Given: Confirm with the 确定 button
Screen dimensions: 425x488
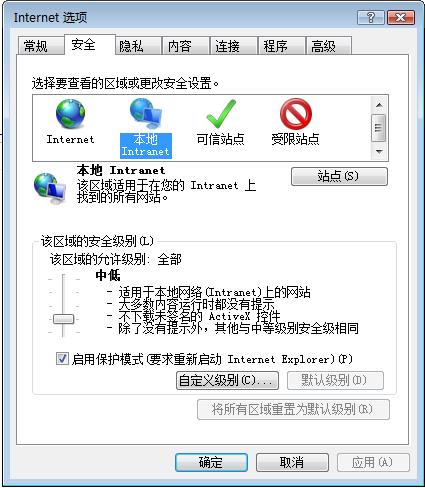Looking at the screenshot, I should 211,462.
